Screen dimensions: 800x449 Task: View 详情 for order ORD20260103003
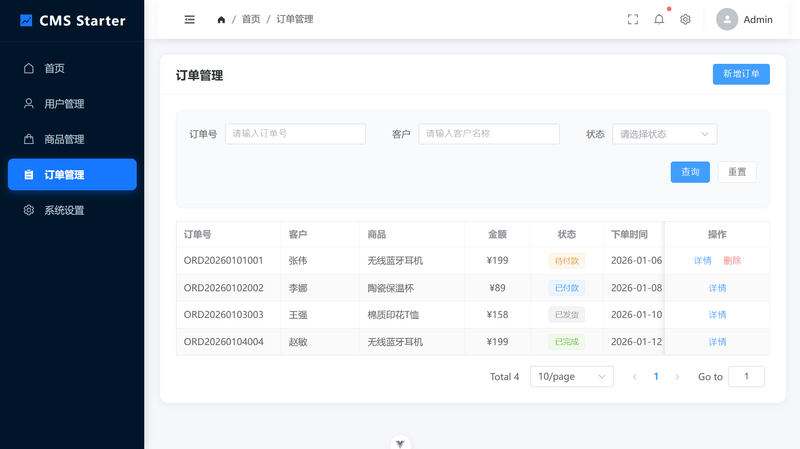click(x=717, y=315)
